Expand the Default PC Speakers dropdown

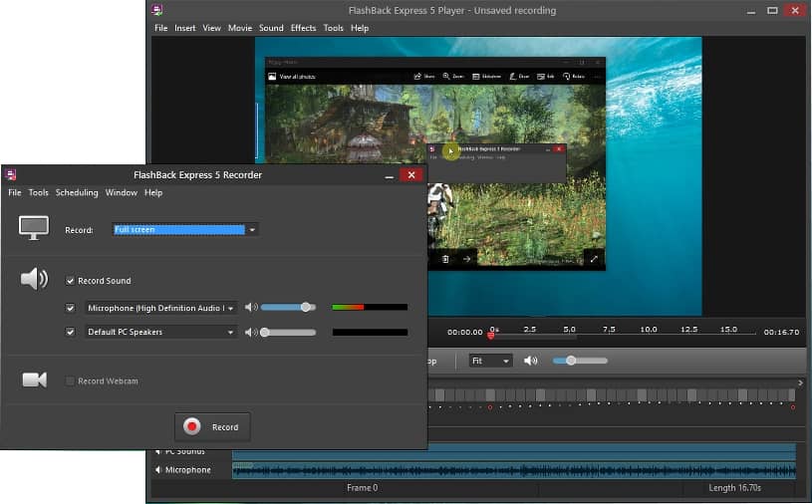(x=230, y=333)
